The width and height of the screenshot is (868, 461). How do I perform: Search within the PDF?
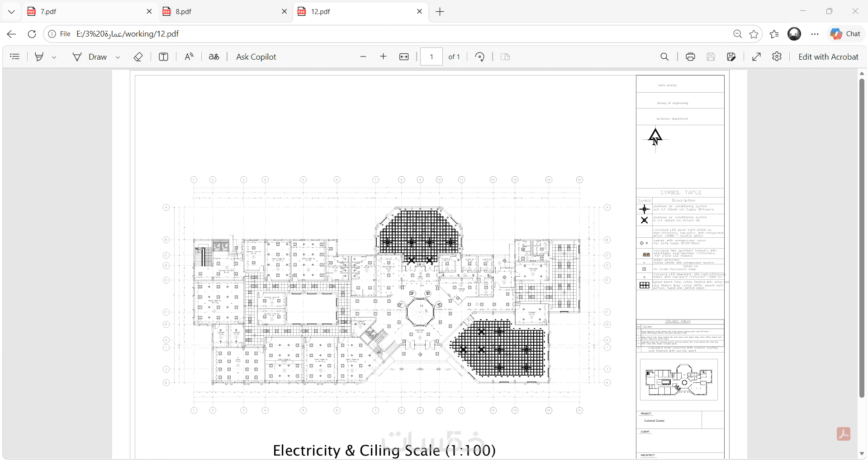(x=664, y=56)
